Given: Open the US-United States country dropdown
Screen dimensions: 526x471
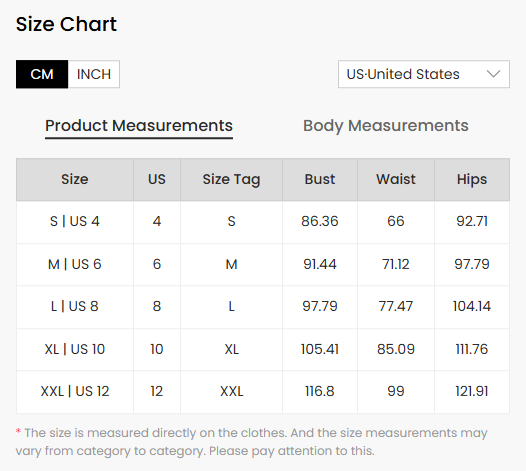Looking at the screenshot, I should point(424,74).
